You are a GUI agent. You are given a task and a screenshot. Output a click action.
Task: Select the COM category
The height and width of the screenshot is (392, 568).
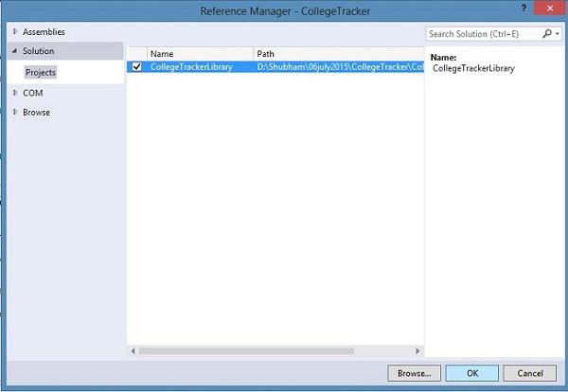click(x=32, y=93)
